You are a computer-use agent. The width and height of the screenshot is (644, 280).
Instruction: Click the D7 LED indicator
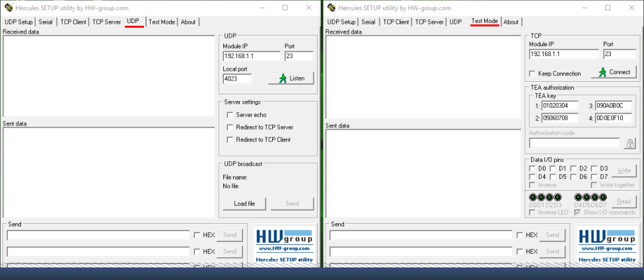tap(604, 197)
